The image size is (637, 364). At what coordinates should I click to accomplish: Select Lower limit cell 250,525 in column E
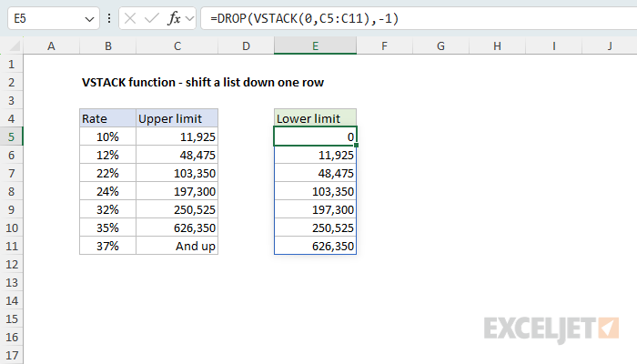pos(315,227)
